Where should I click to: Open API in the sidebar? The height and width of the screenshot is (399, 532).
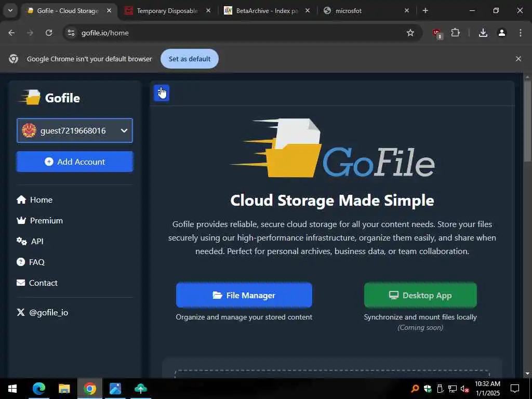30,241
